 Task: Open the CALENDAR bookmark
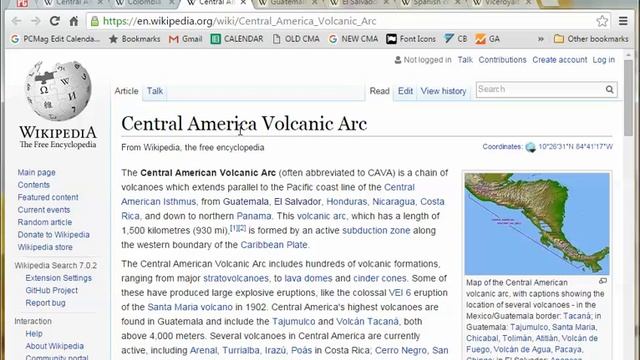click(237, 39)
